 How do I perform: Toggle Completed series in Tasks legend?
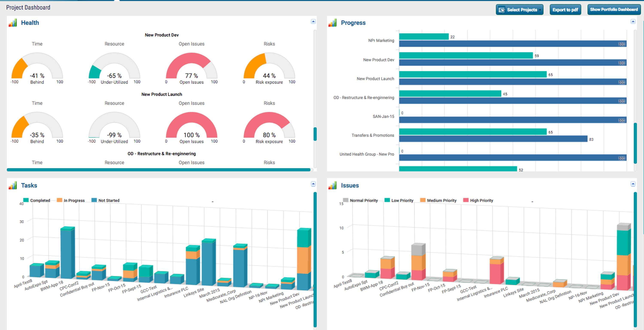click(x=36, y=200)
